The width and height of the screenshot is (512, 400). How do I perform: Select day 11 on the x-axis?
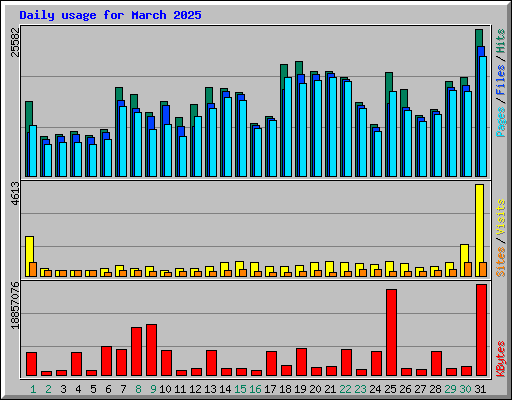click(x=180, y=389)
